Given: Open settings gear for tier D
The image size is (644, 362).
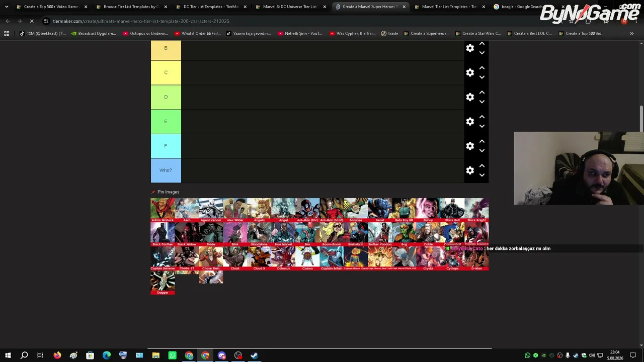Looking at the screenshot, I should coord(470,97).
